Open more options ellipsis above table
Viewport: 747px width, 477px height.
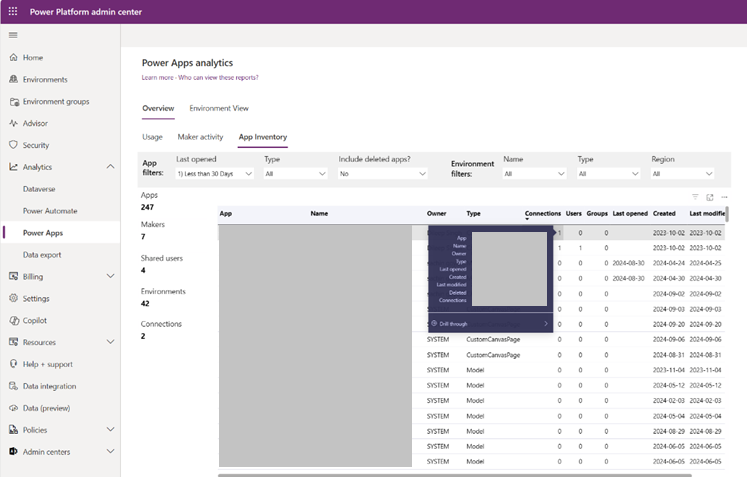(x=724, y=197)
